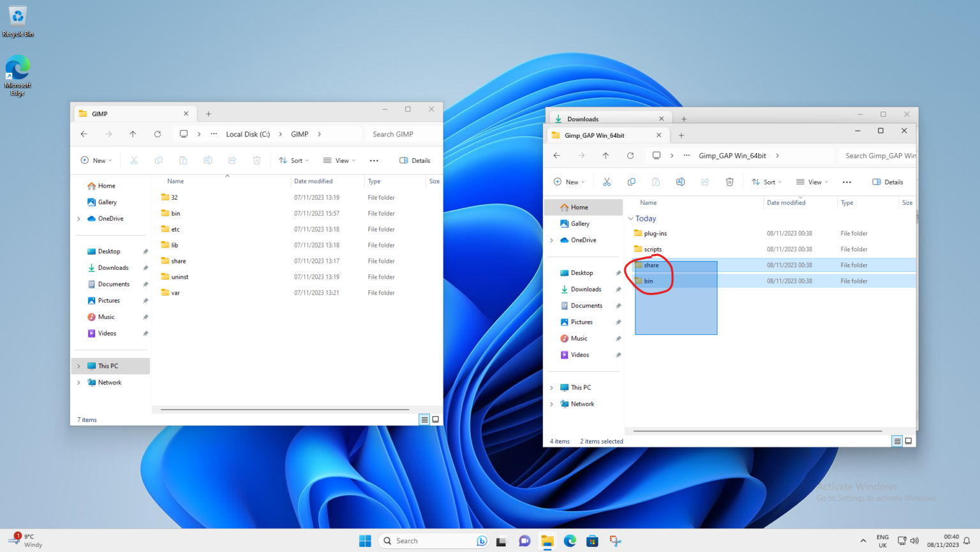Click the taskbar Search box
Image resolution: width=980 pixels, height=552 pixels.
coord(434,541)
